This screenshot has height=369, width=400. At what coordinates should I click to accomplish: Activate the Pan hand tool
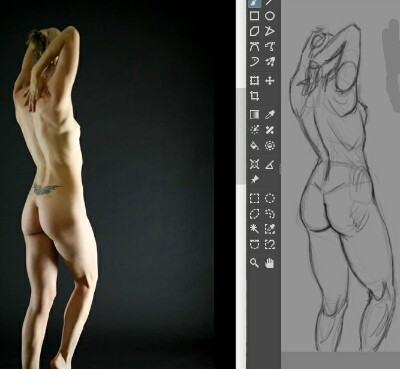(x=270, y=263)
